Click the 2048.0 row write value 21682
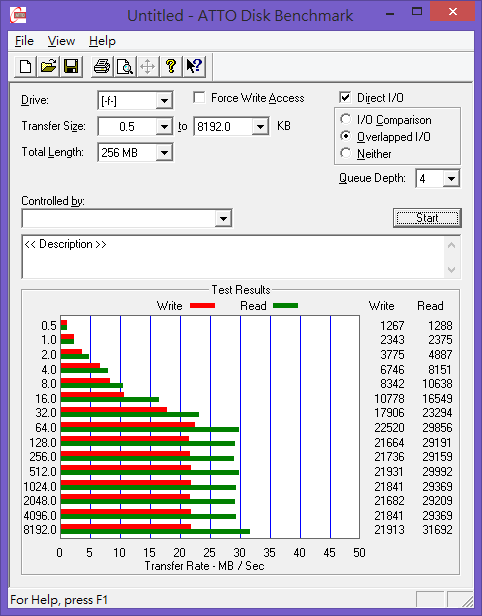Screen dimensions: 482x616 [x=389, y=500]
